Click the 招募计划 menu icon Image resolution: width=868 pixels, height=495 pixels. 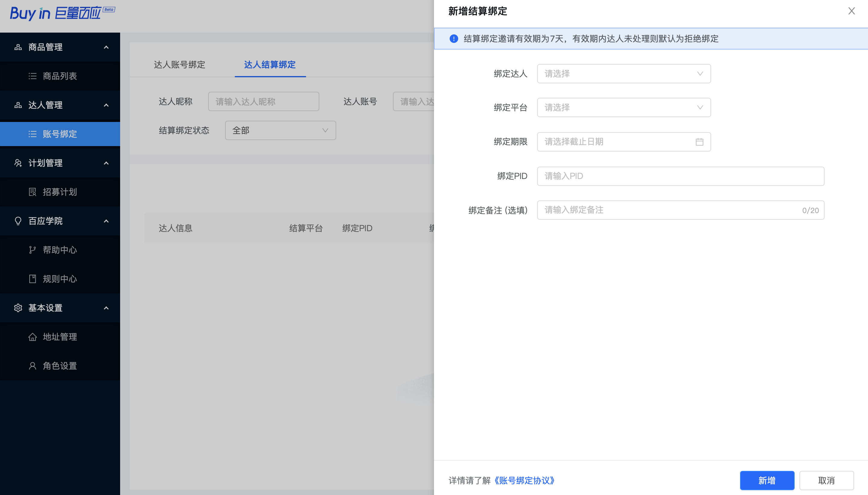(32, 192)
